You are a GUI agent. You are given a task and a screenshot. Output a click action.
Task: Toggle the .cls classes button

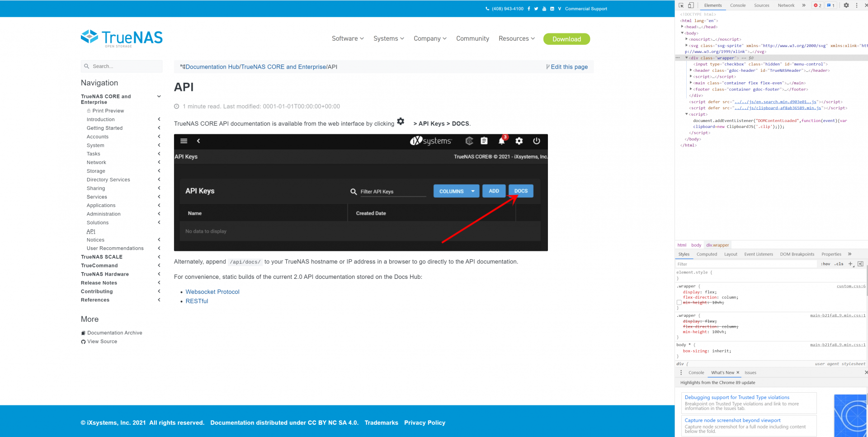click(839, 264)
